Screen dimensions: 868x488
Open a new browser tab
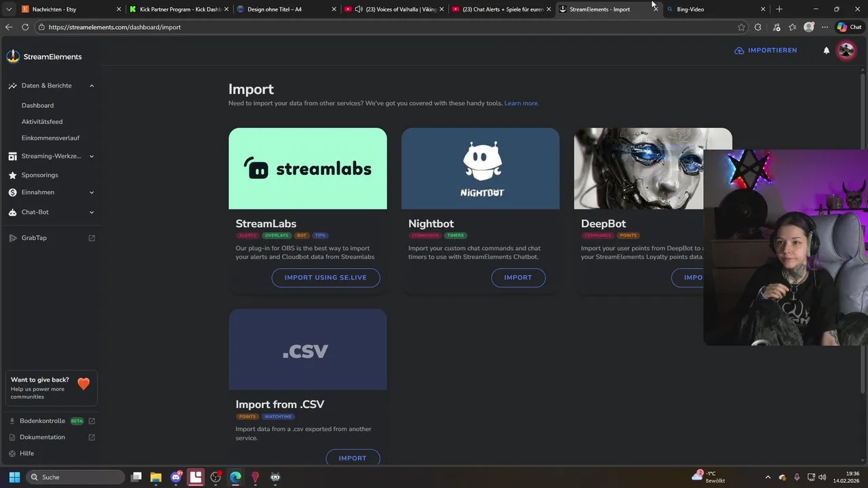click(x=779, y=9)
